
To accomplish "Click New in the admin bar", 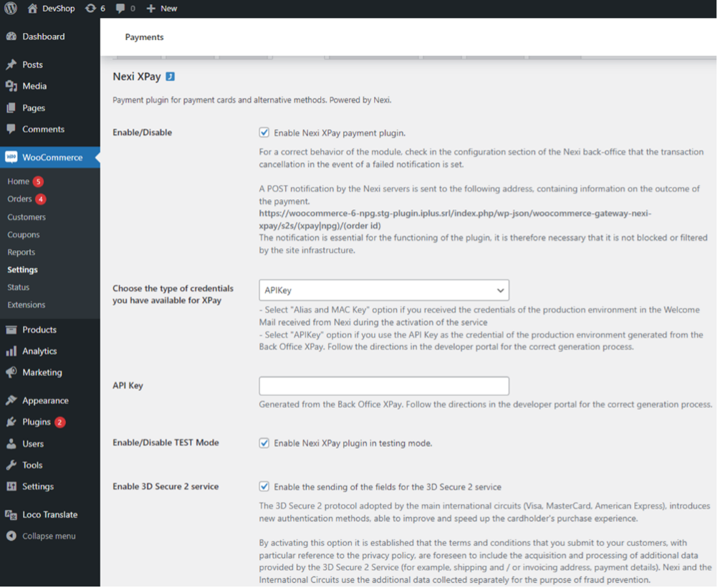I will [x=168, y=9].
